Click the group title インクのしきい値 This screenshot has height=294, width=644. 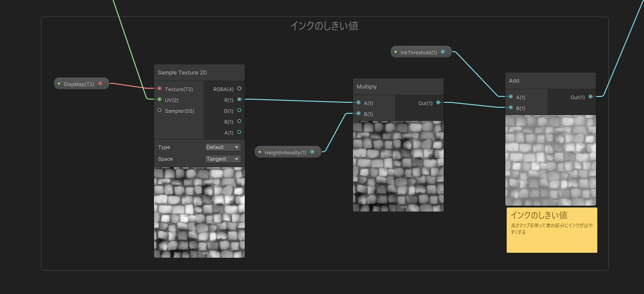324,26
